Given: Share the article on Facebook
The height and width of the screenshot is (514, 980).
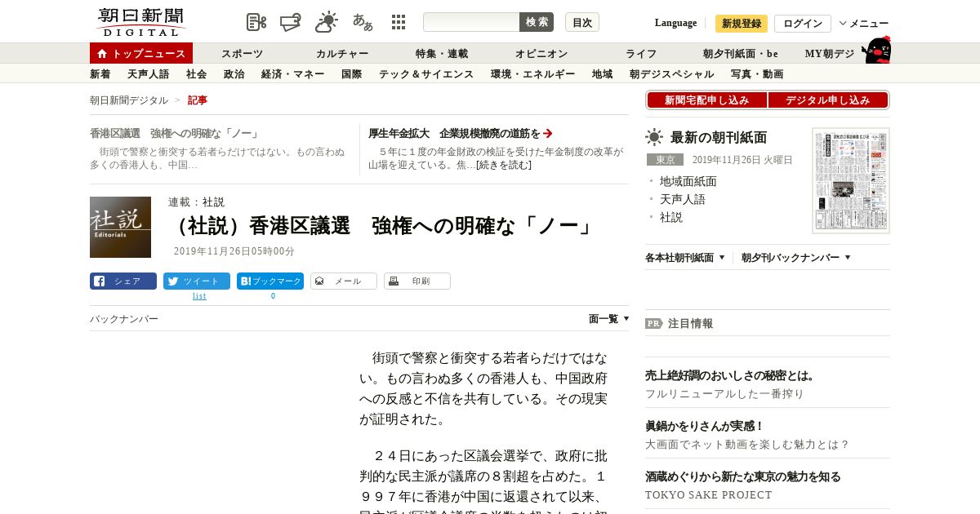Looking at the screenshot, I should [123, 281].
